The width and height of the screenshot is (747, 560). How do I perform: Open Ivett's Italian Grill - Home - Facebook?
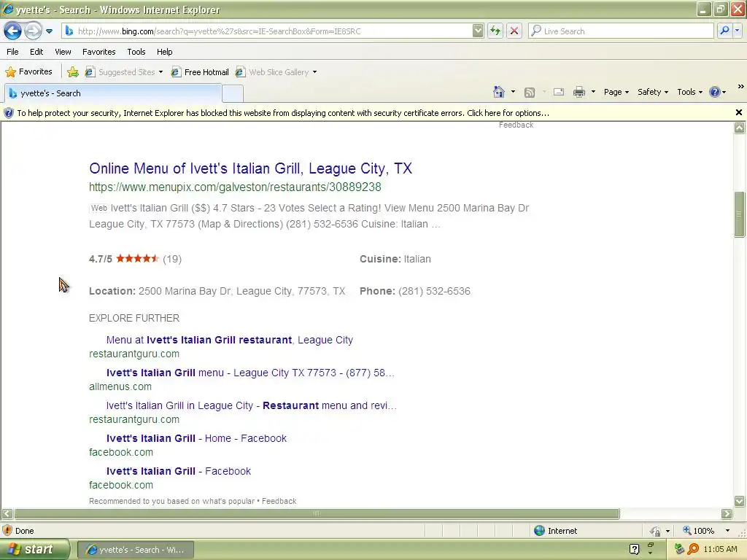[x=196, y=438]
